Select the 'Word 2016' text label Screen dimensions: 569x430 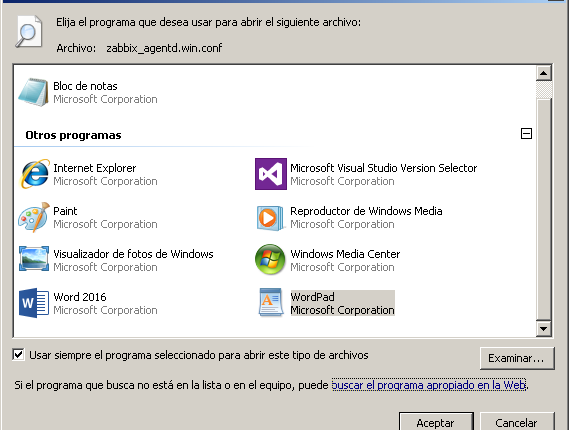pyautogui.click(x=80, y=297)
